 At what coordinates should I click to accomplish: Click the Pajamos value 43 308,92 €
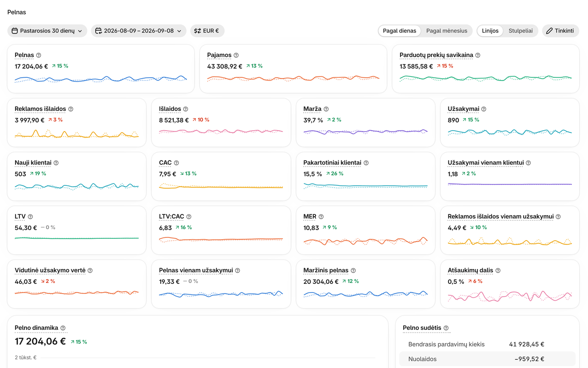[x=225, y=66]
